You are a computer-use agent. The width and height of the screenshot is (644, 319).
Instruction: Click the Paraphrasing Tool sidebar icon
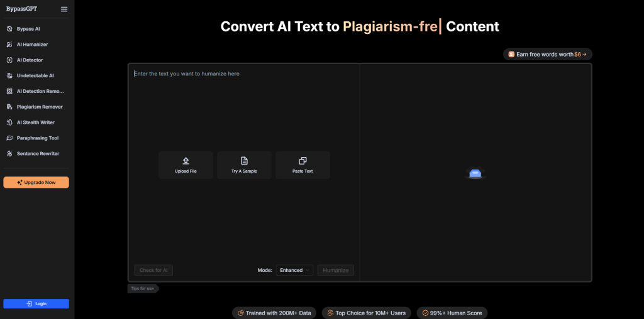coord(9,138)
